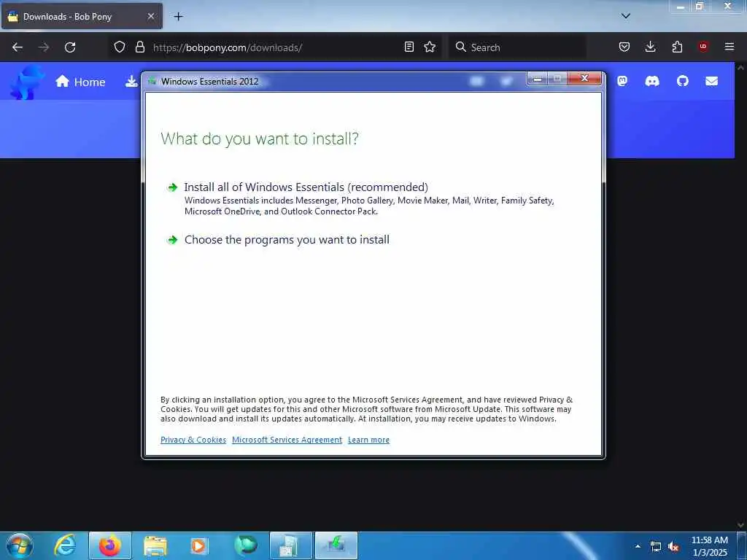This screenshot has width=747, height=560.
Task: Launch Internet Explorer from the taskbar
Action: pos(65,545)
